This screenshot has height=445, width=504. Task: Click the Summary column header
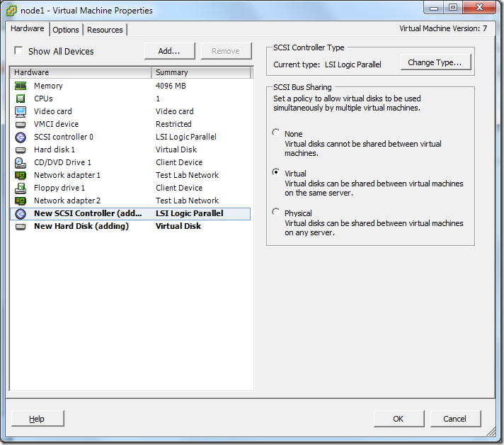point(201,72)
